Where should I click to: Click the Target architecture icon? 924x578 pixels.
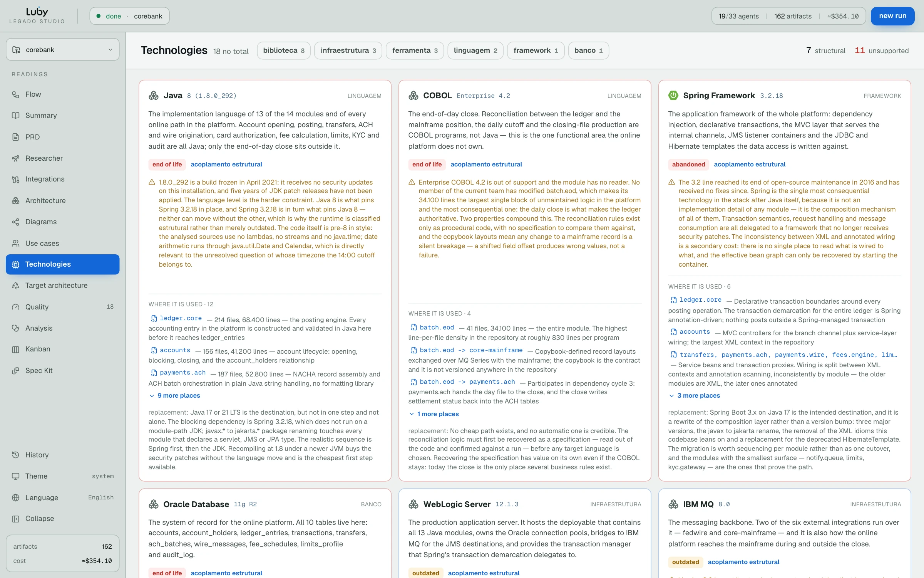click(x=15, y=286)
